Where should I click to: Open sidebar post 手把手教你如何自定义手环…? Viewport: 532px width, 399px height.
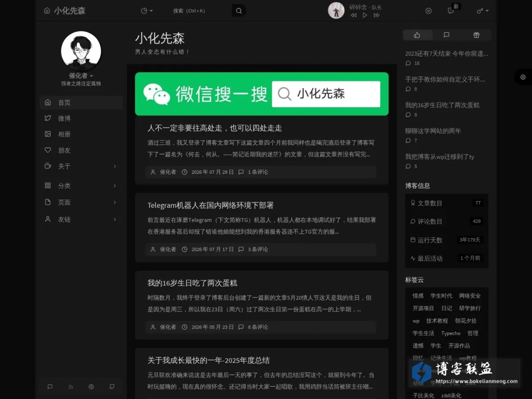tap(445, 79)
